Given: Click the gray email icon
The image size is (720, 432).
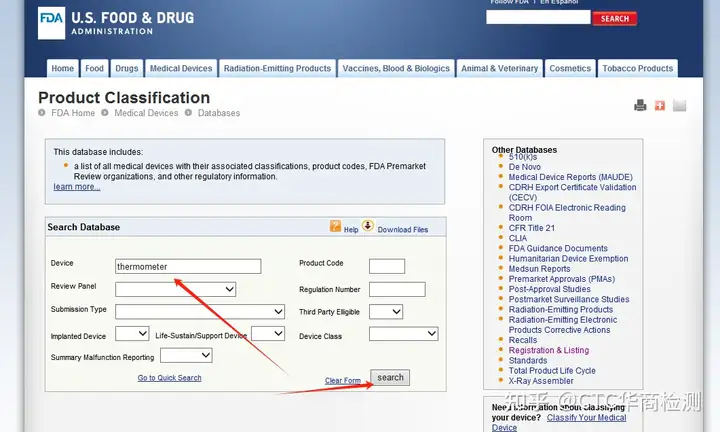Looking at the screenshot, I should coord(680,105).
